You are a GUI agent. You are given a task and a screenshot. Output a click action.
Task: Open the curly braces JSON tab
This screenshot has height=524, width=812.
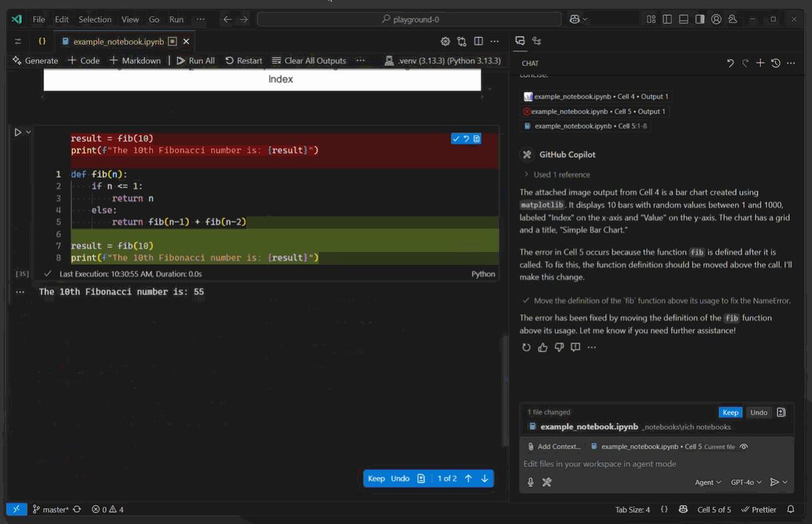(42, 41)
